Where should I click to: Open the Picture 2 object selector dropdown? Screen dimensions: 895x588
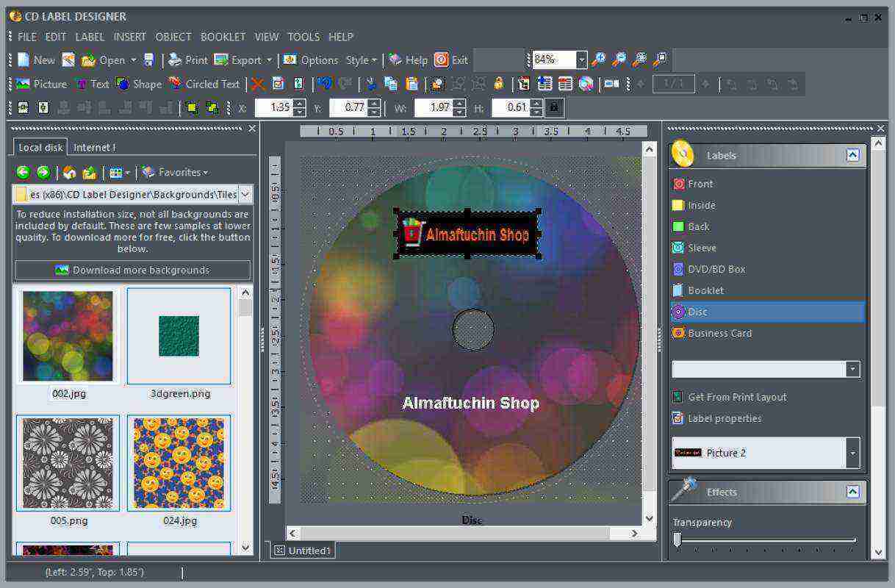pyautogui.click(x=852, y=453)
